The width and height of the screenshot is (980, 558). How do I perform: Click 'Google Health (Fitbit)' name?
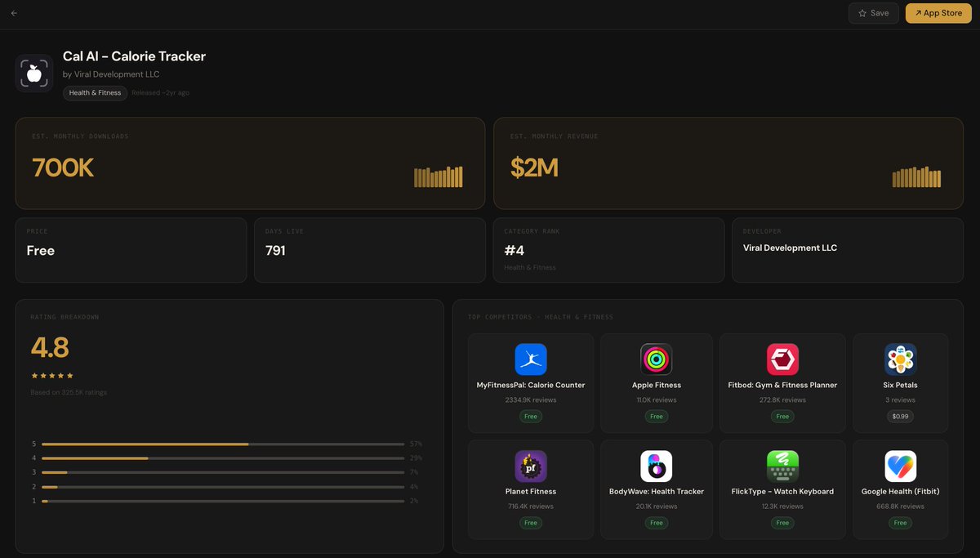pos(901,491)
